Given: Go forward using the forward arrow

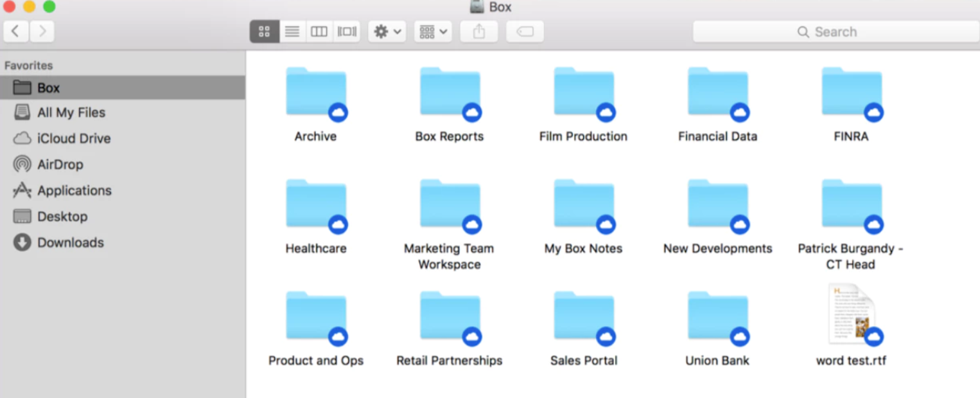Looking at the screenshot, I should coord(42,32).
